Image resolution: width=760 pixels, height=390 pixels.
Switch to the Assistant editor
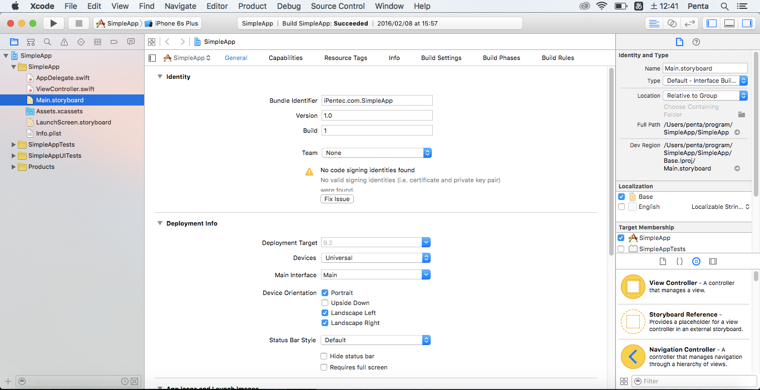pyautogui.click(x=671, y=23)
